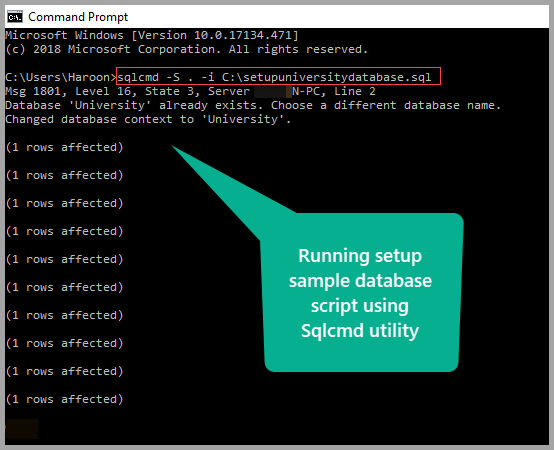Click the C:\Users\Haroon> prompt text
This screenshot has width=554, height=450.
click(x=61, y=77)
